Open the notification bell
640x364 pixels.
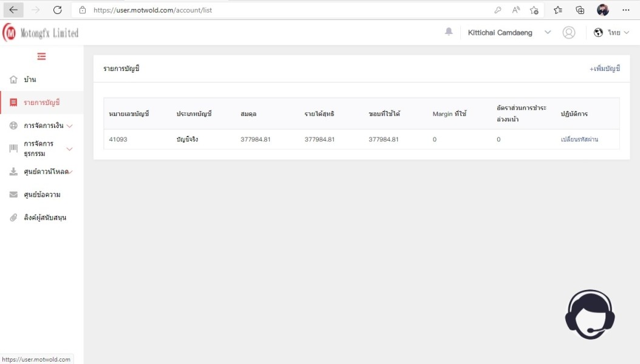click(449, 32)
